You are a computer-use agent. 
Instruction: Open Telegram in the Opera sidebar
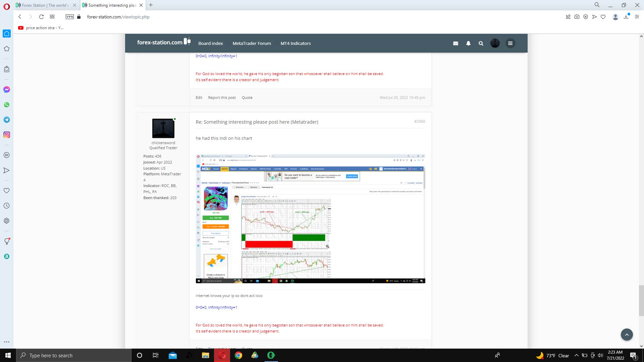click(7, 120)
